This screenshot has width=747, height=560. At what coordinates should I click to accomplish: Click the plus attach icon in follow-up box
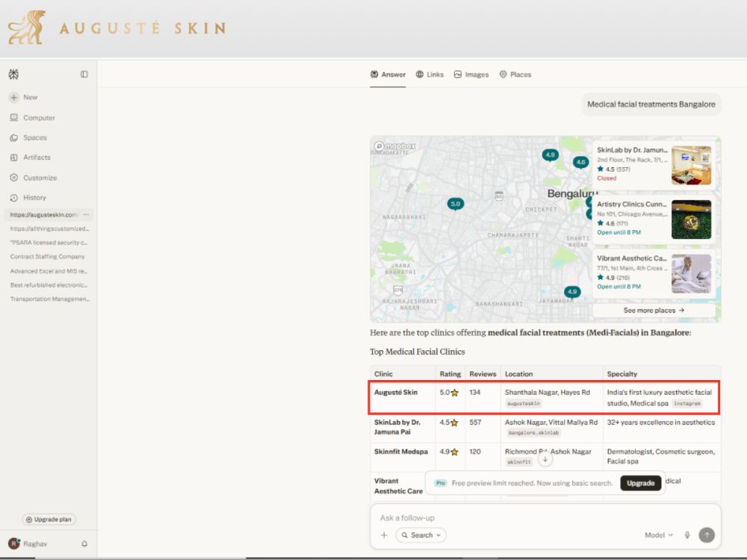coord(384,535)
